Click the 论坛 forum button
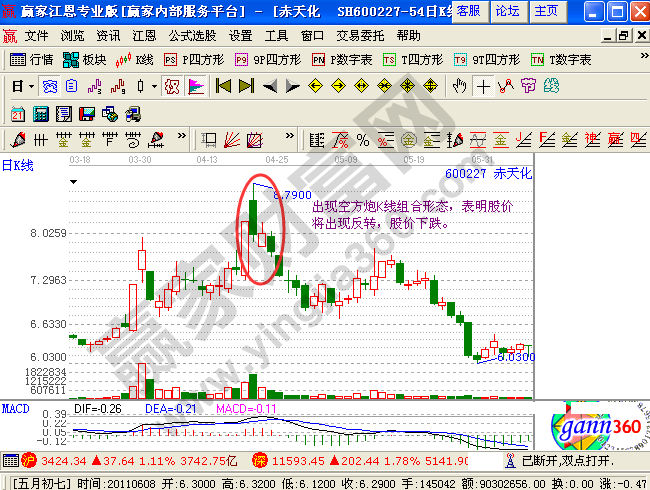650x490 pixels. tap(507, 11)
